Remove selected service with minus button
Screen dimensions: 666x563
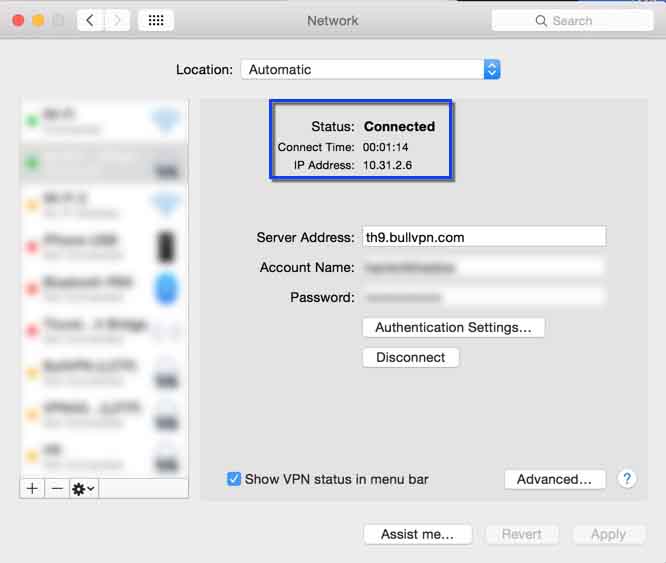click(x=57, y=489)
